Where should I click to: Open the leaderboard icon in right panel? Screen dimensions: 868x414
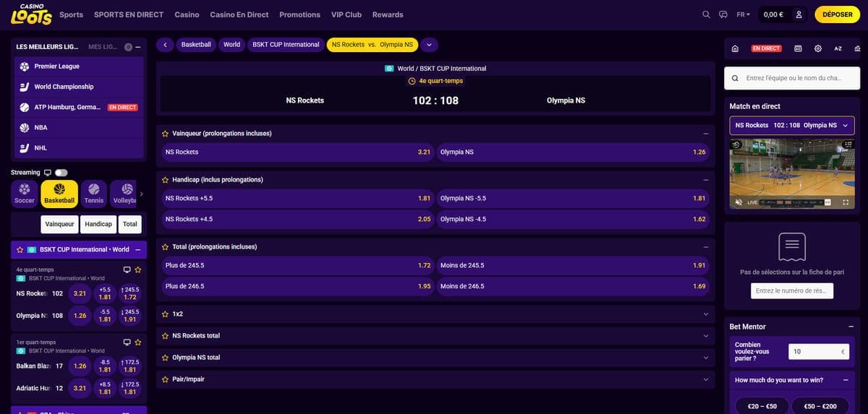(x=859, y=48)
